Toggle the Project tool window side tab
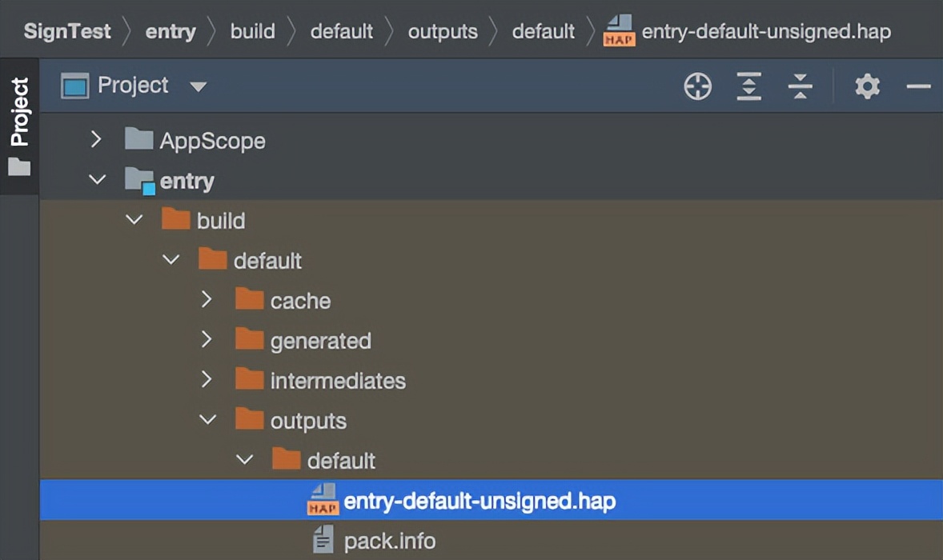The width and height of the screenshot is (943, 560). (18, 125)
